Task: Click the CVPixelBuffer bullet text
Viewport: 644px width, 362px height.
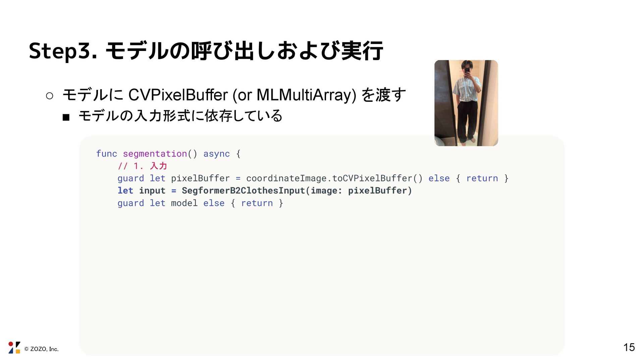Action: 234,95
